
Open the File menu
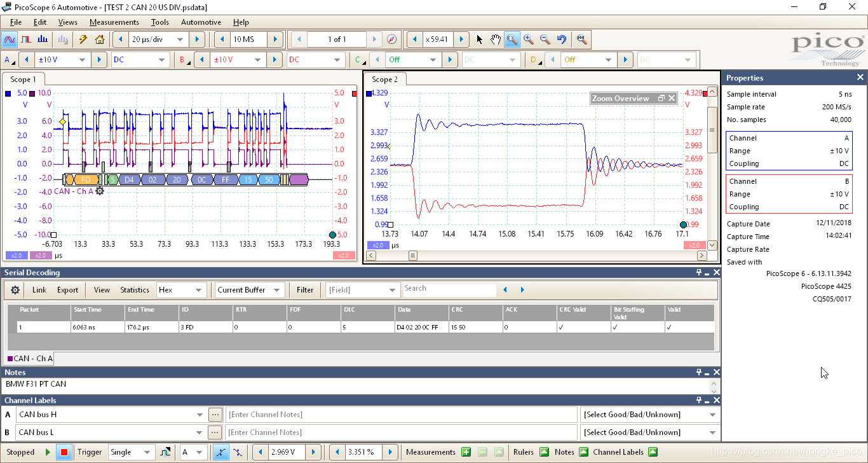coord(16,22)
